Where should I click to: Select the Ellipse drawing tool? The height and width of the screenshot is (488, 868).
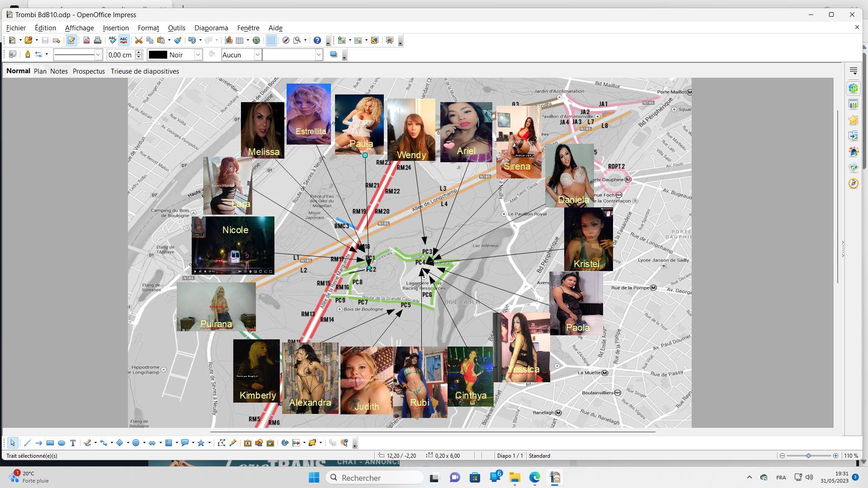(x=61, y=443)
